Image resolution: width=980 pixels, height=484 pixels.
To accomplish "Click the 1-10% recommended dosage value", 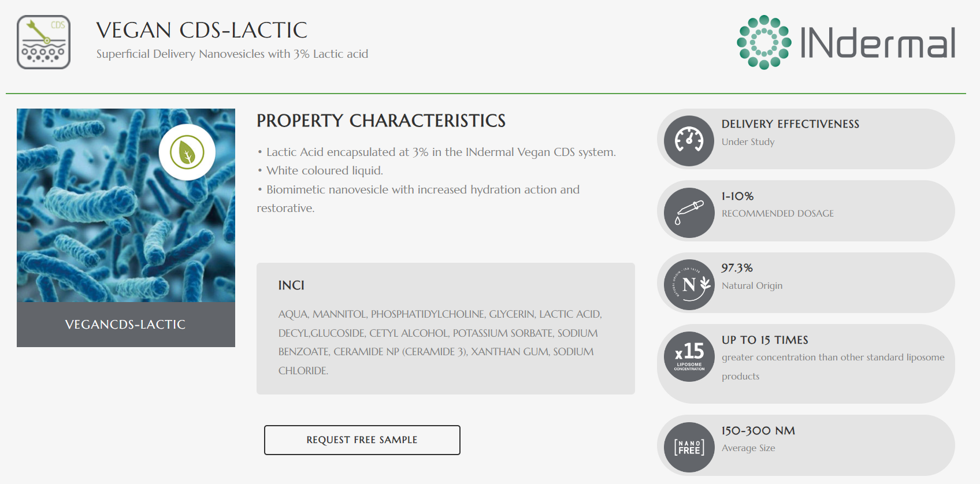I will point(737,196).
